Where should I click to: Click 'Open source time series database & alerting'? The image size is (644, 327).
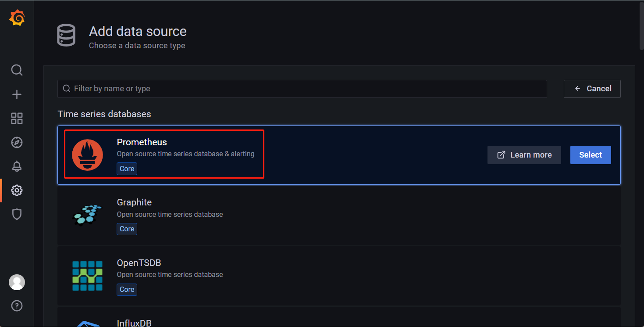pos(185,154)
